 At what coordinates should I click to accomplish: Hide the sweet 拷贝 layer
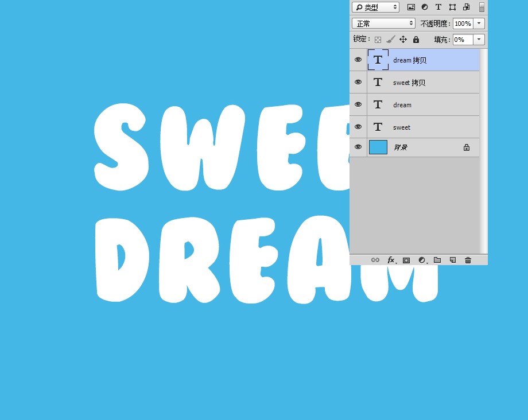(x=358, y=82)
